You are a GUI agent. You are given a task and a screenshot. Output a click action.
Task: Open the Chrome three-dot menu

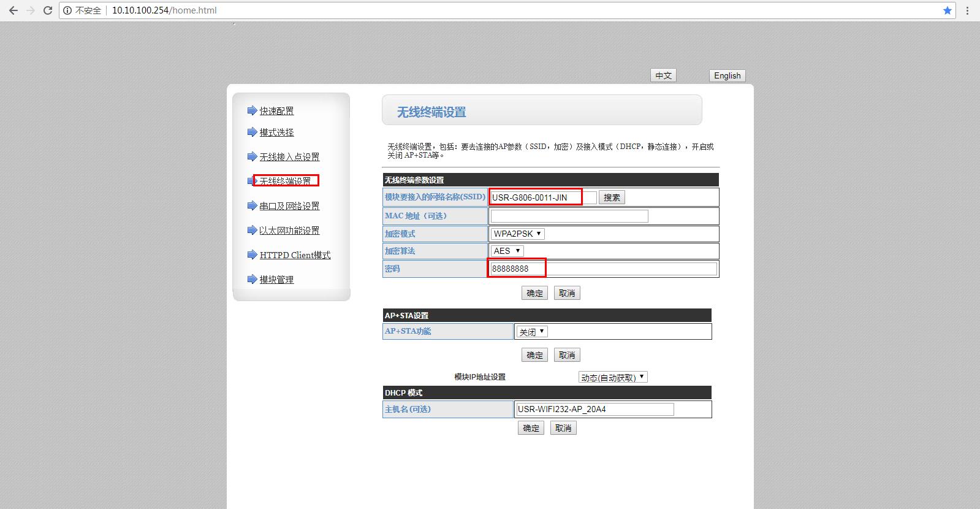968,10
